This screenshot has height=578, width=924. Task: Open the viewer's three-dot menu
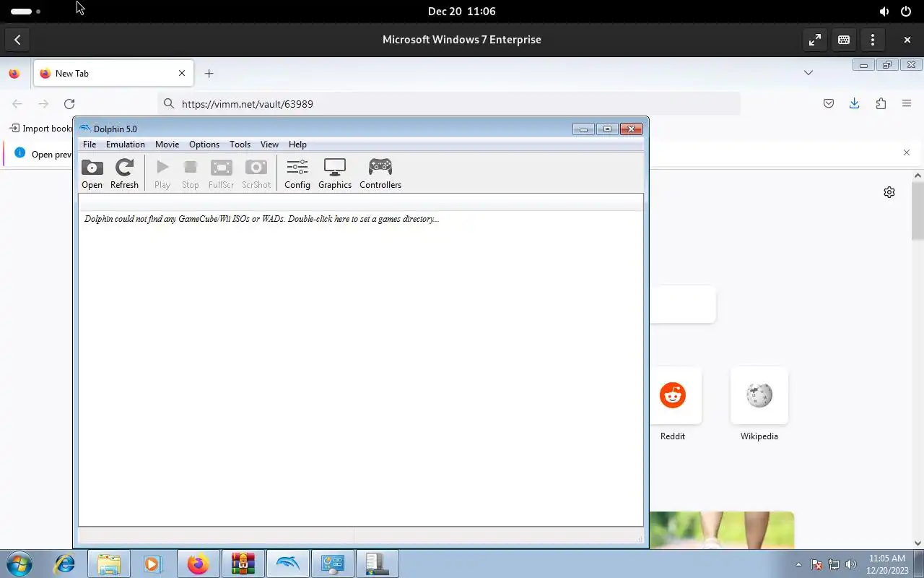873,40
